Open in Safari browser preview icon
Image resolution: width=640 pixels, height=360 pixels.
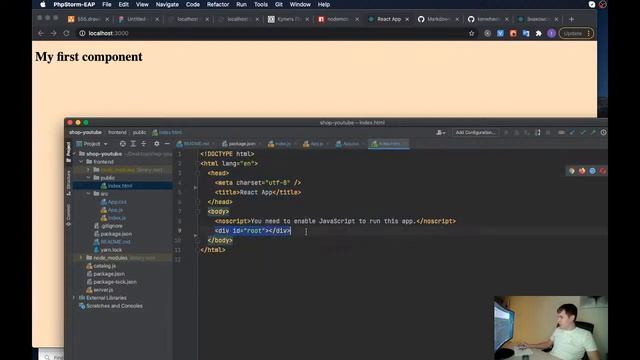tap(592, 171)
